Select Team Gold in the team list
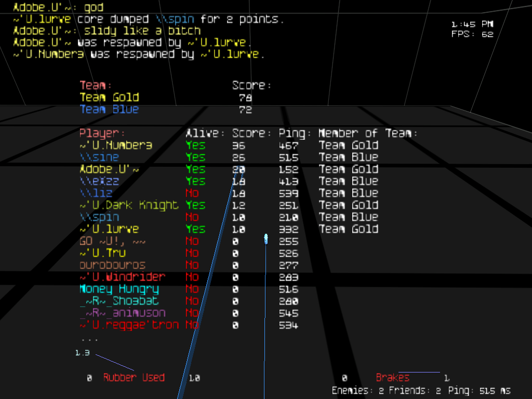The width and height of the screenshot is (532, 399). click(x=109, y=98)
